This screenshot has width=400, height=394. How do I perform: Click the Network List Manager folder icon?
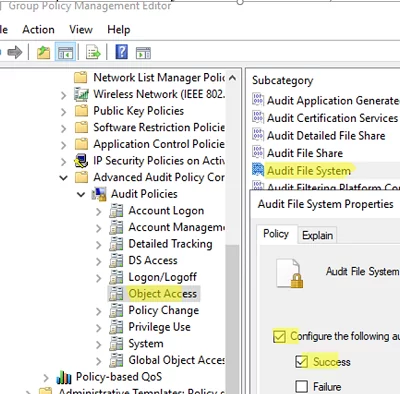(x=81, y=77)
